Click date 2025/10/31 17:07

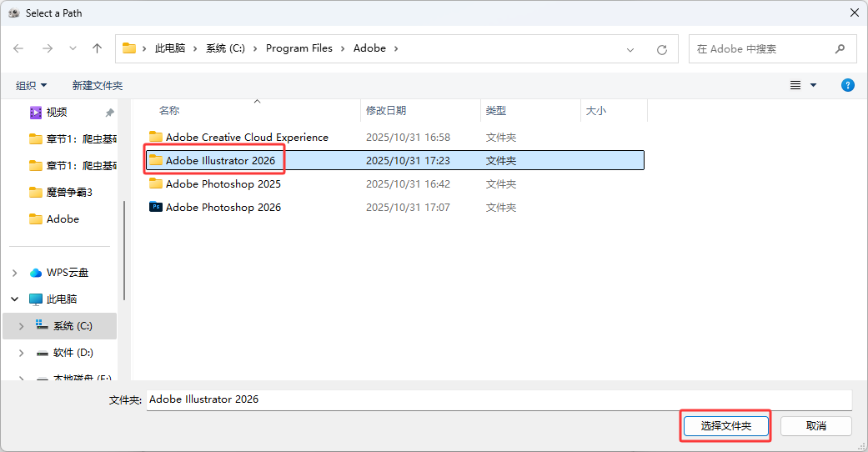point(408,207)
